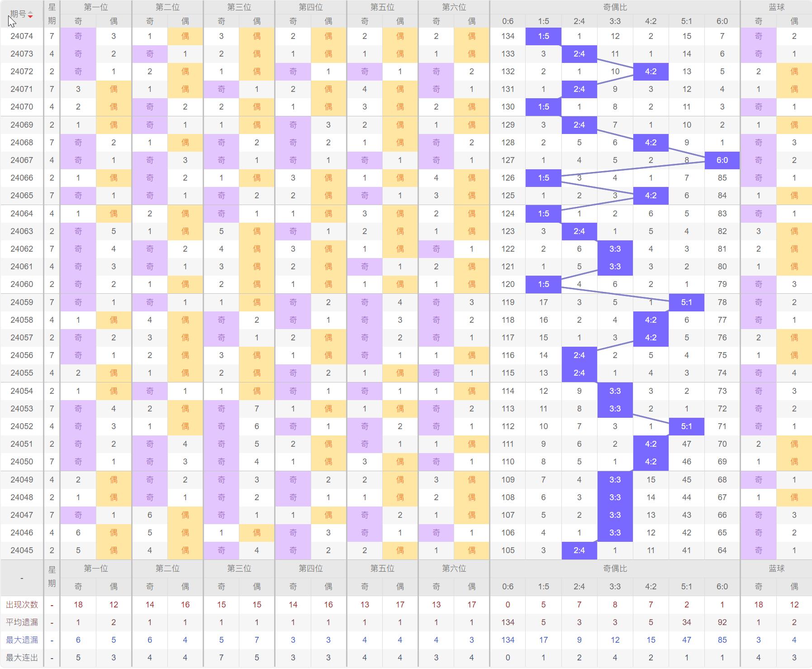Select issue number 24074 in the 期号 column
The image size is (812, 669).
tap(22, 36)
